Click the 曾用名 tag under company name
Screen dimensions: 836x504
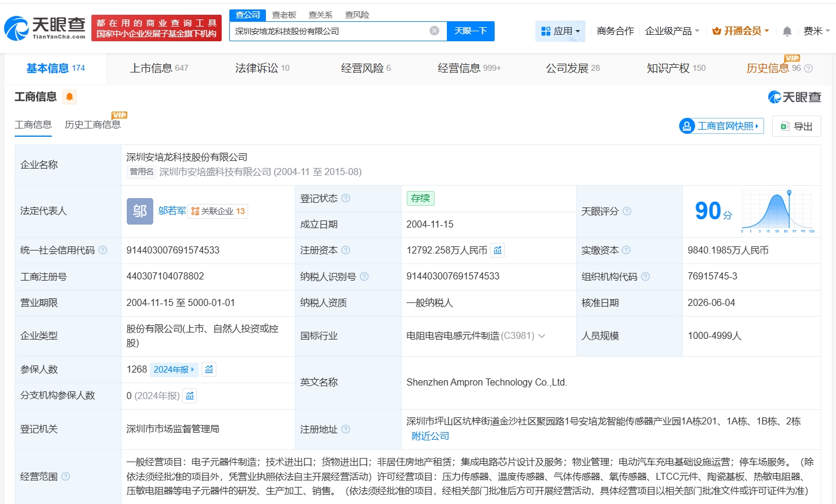[141, 172]
